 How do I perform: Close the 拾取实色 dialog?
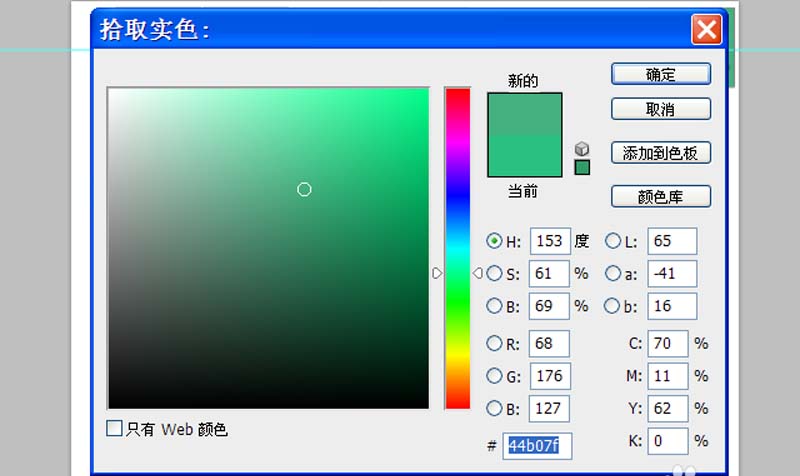point(707,29)
